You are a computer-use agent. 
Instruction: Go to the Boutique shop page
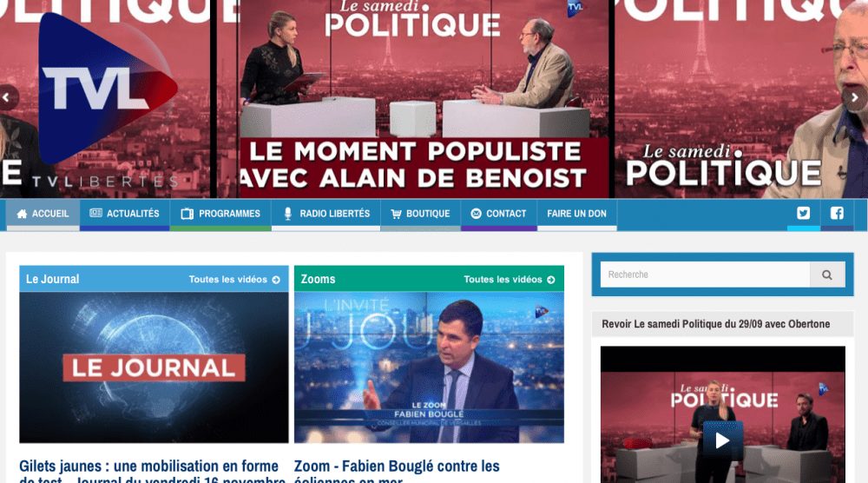click(x=421, y=214)
